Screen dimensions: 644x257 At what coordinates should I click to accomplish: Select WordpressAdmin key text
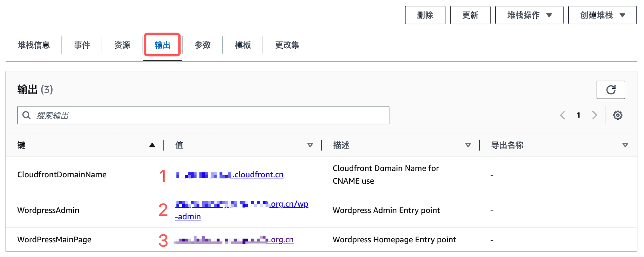[48, 210]
